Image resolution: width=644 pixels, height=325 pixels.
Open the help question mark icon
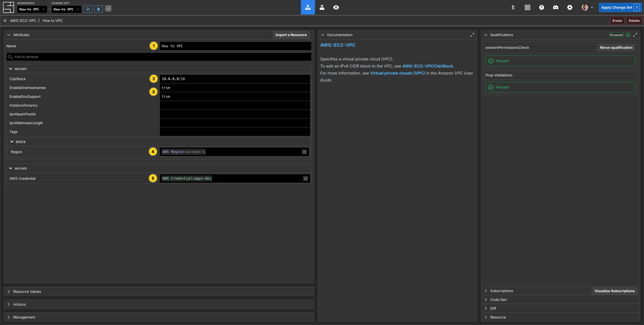pos(541,7)
